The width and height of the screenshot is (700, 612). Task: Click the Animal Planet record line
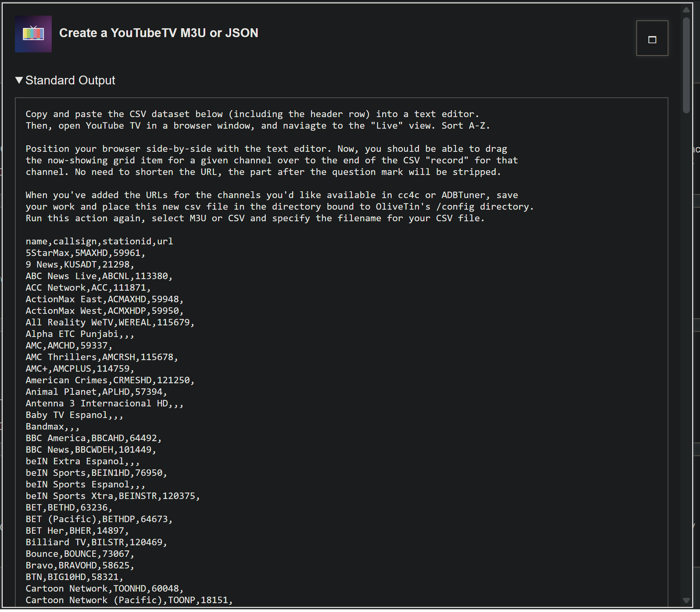tap(96, 392)
